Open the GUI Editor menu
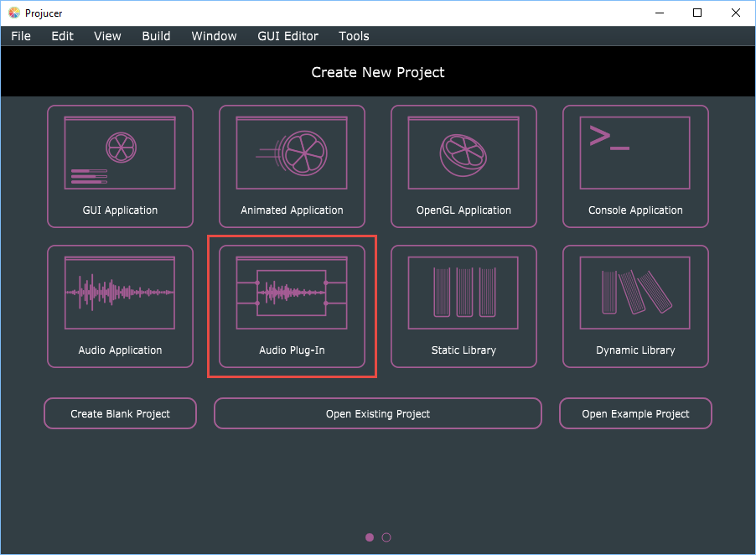Viewport: 756px width, 555px height. [x=287, y=36]
